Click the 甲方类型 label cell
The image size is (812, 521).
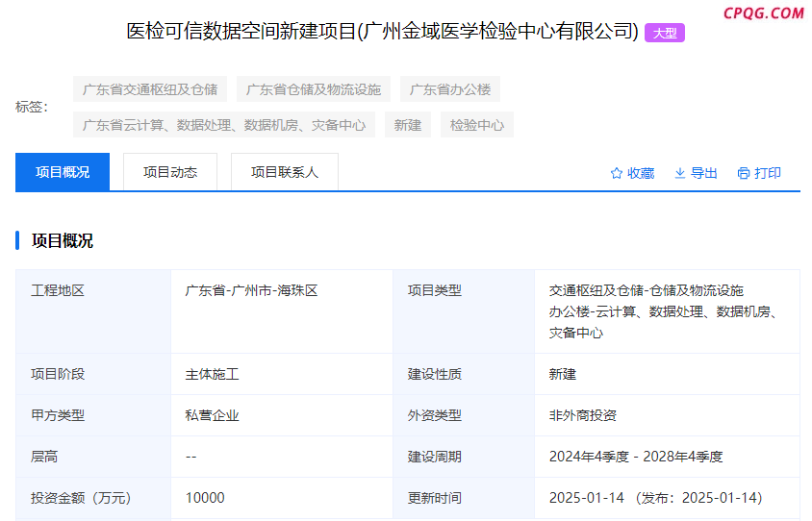(x=93, y=415)
